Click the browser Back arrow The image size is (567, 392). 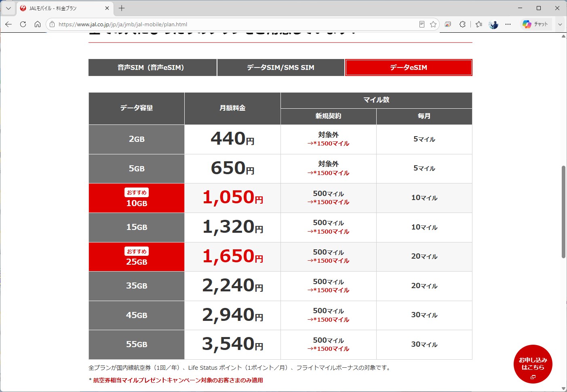tap(8, 24)
